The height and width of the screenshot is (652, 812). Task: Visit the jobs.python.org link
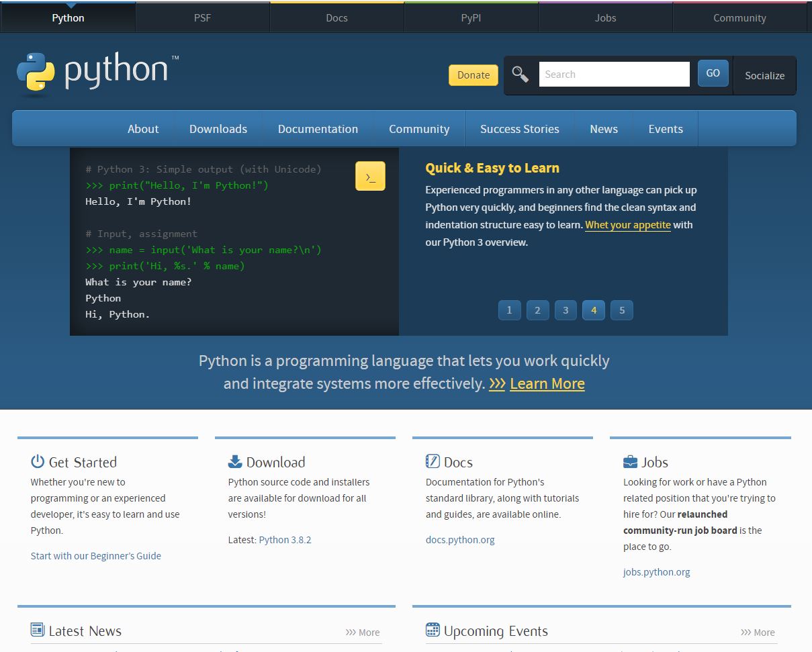point(657,572)
